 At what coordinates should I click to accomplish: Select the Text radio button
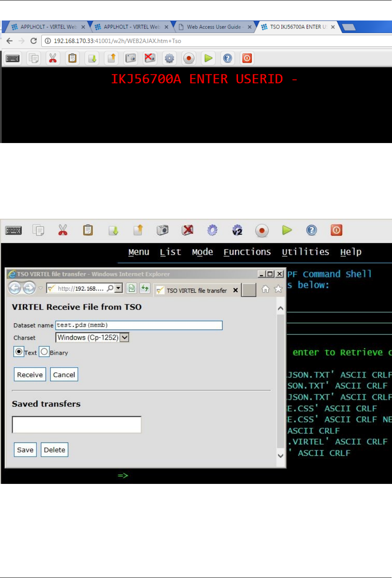click(19, 352)
